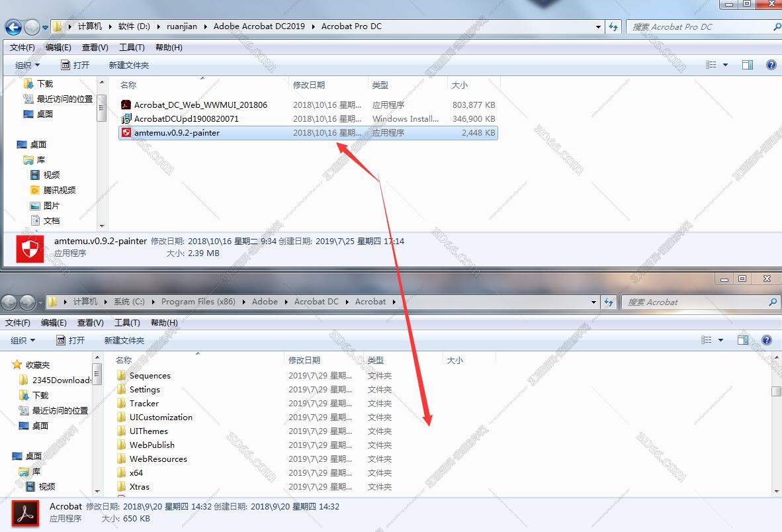Click 新建文件夹 in upper window toolbar
Screen dimensions: 782x532
128,65
